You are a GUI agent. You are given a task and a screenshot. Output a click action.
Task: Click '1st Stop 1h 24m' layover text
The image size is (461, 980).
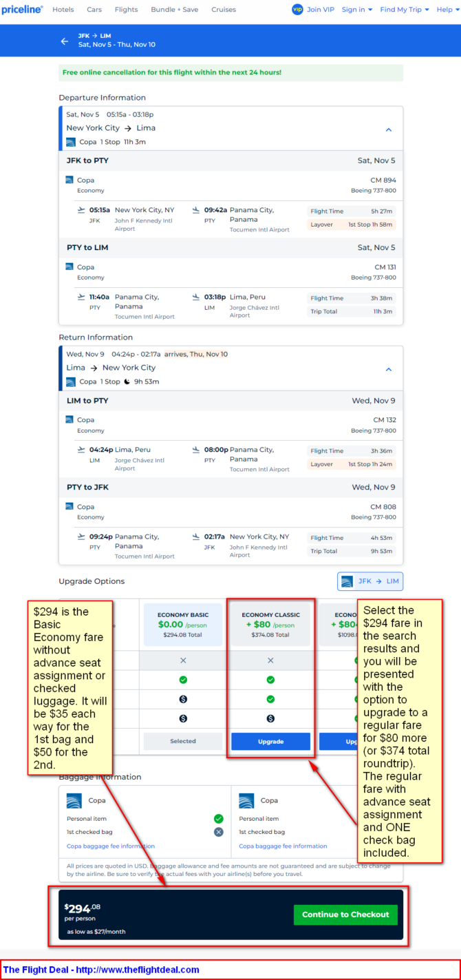tap(371, 464)
